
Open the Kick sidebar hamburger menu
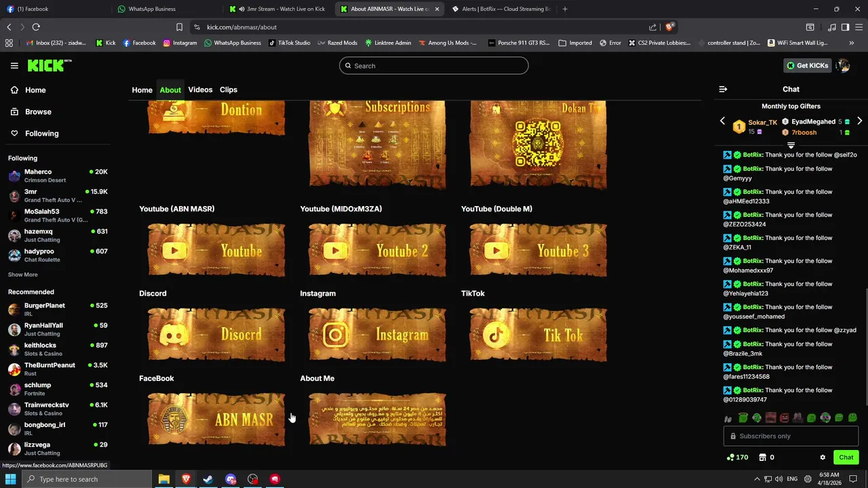click(14, 66)
